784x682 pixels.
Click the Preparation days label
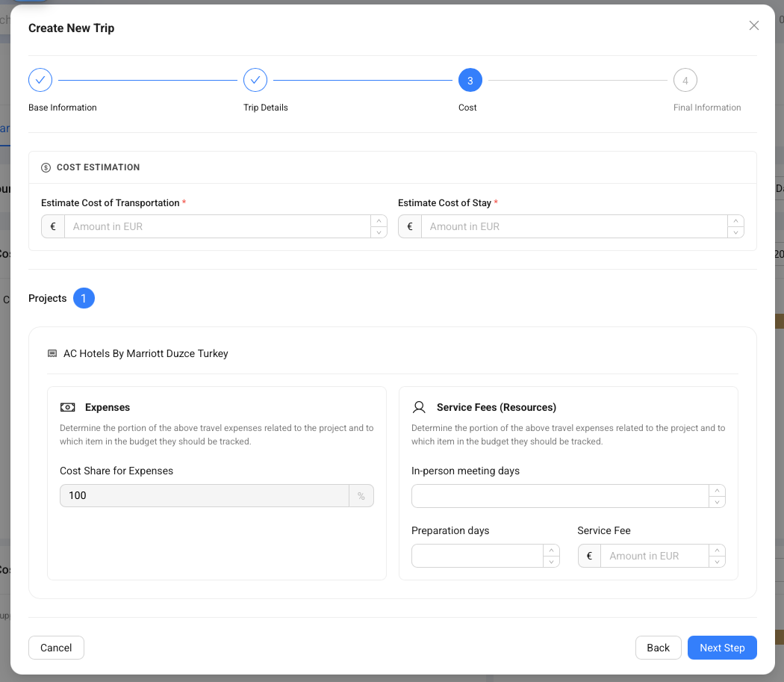click(x=450, y=530)
